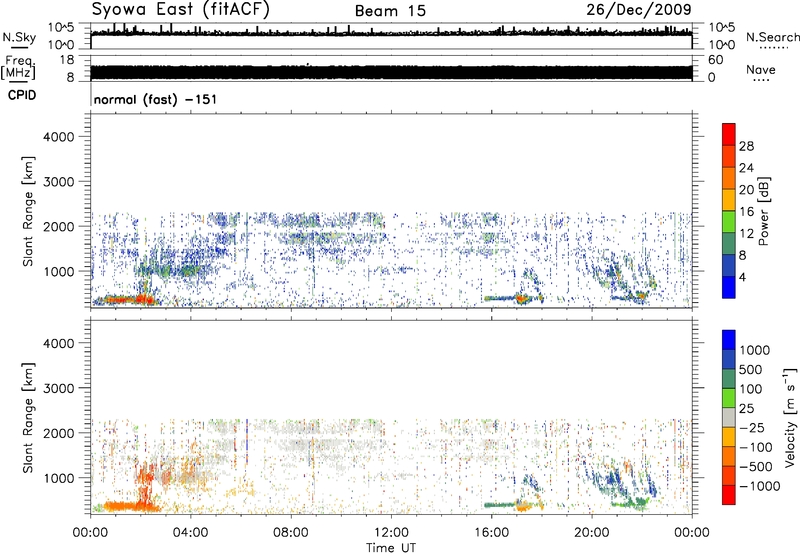
Task: Select the "Beam 15" heading
Action: [x=390, y=11]
